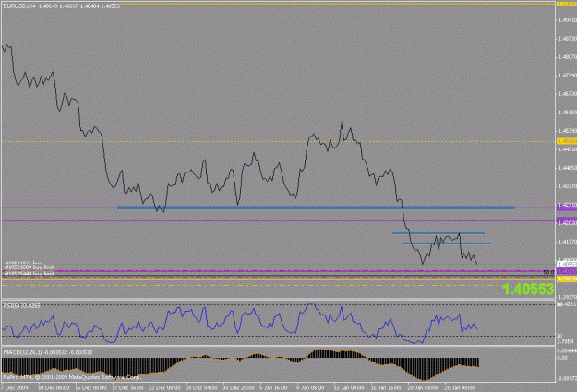Screen dimensions: 577x392
Task: Select the long thick blue support line
Action: [316, 208]
